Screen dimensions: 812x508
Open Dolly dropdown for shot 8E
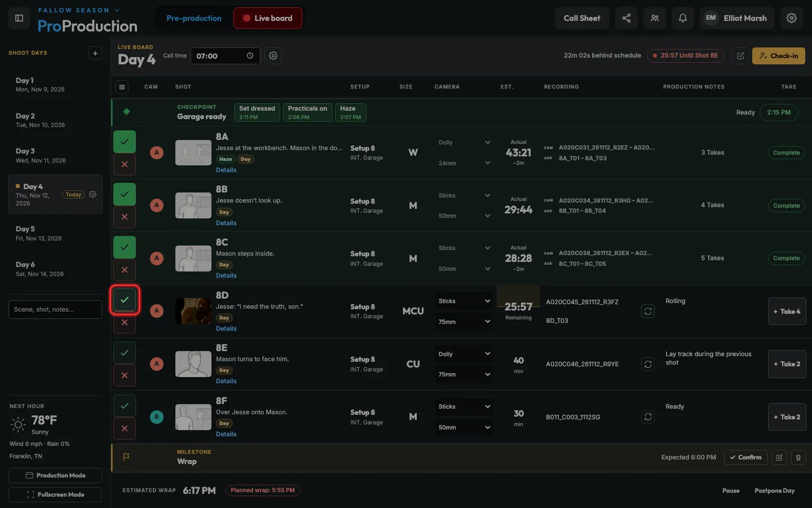464,354
